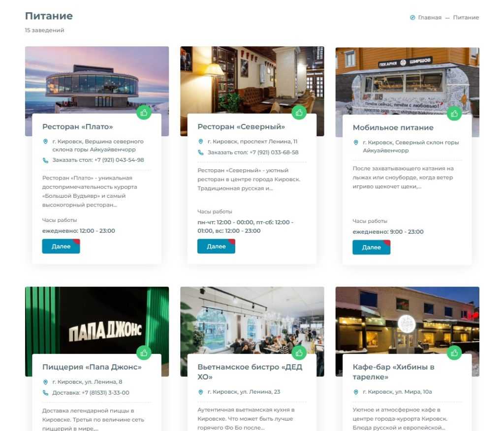Click the thumbs-up icon on «Хибины в тарелке»

(x=454, y=353)
